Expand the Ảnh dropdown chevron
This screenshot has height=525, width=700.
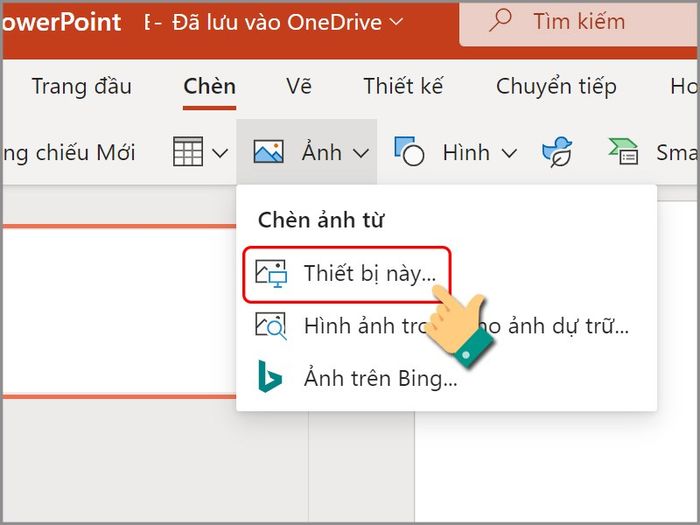[361, 153]
